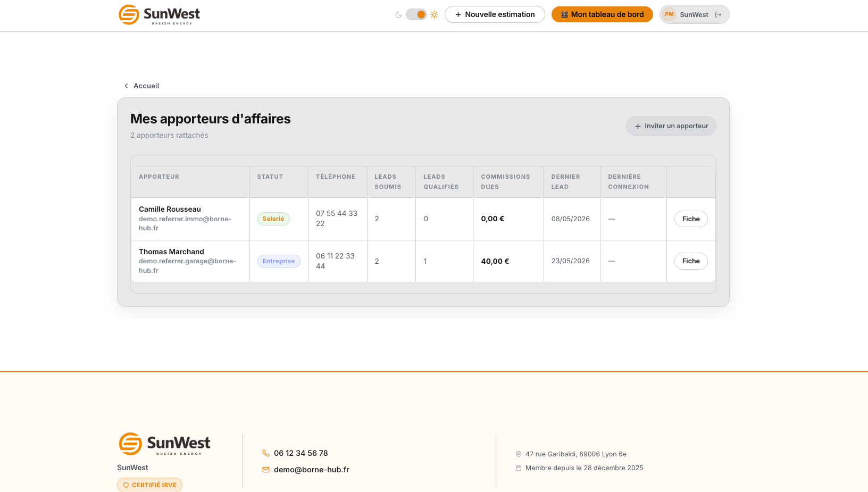Click the logout arrow icon
Screen dimensions: 868x492
(x=719, y=15)
